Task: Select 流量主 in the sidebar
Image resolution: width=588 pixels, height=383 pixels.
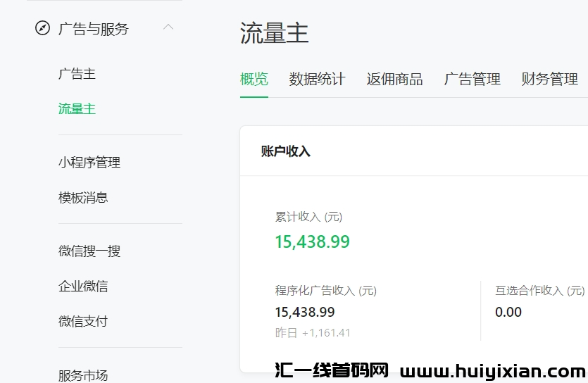Action: coord(77,109)
